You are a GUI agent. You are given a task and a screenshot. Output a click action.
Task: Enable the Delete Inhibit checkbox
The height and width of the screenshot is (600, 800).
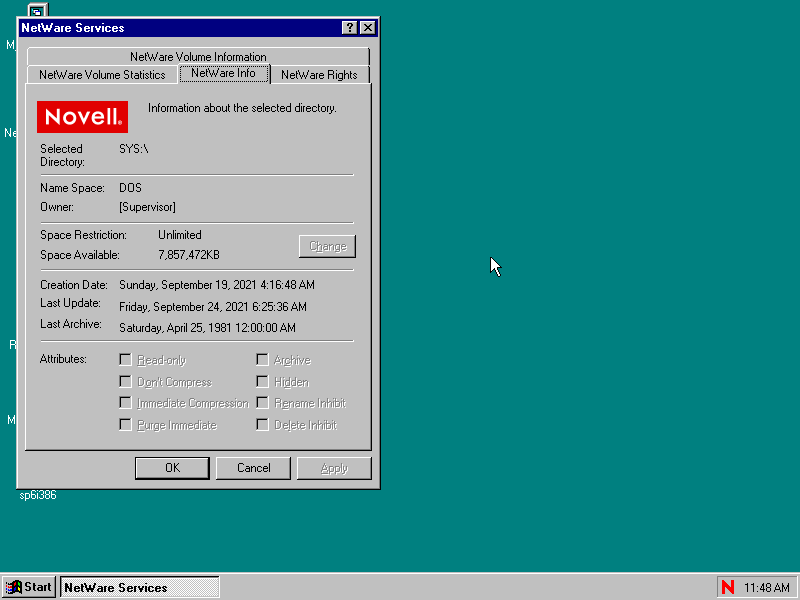pyautogui.click(x=262, y=424)
